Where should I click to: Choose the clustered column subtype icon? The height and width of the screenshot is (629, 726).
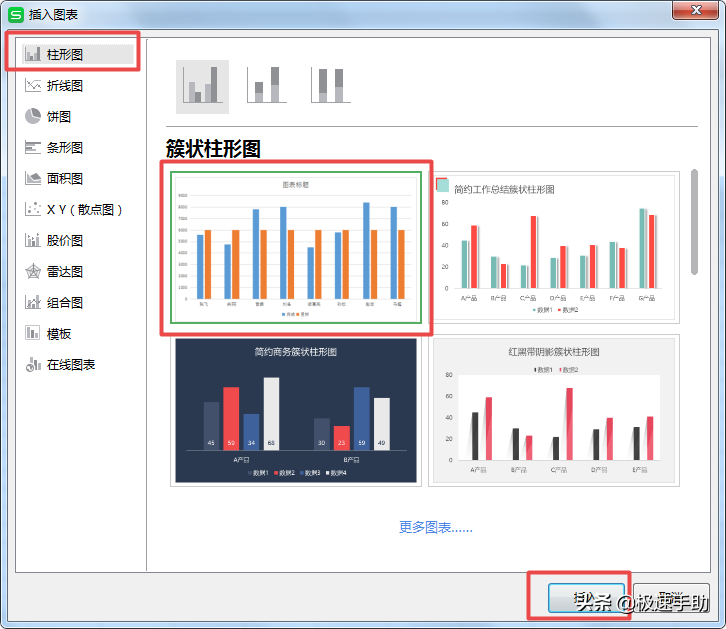coord(202,87)
